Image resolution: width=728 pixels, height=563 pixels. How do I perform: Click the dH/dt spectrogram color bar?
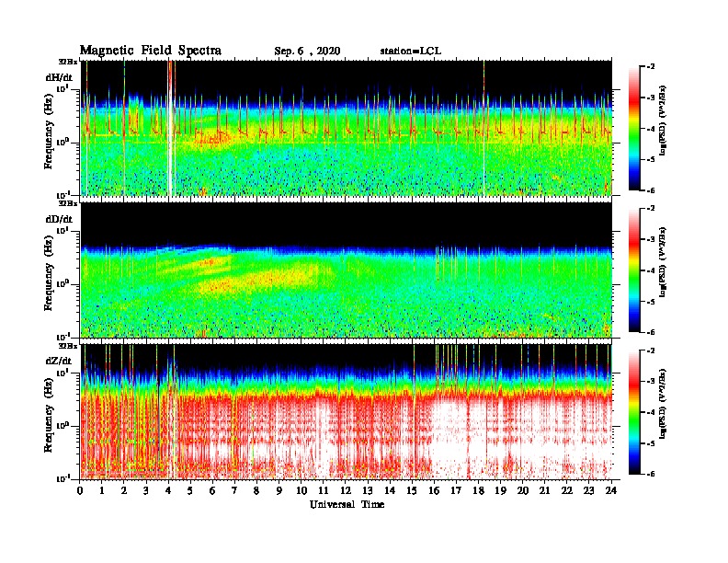[634, 129]
